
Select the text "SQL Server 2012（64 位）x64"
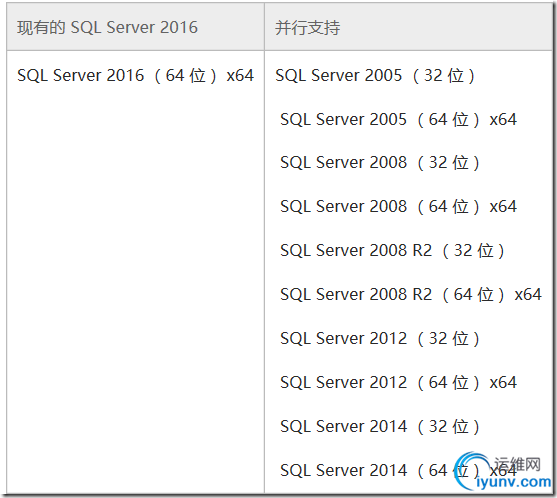pyautogui.click(x=398, y=383)
